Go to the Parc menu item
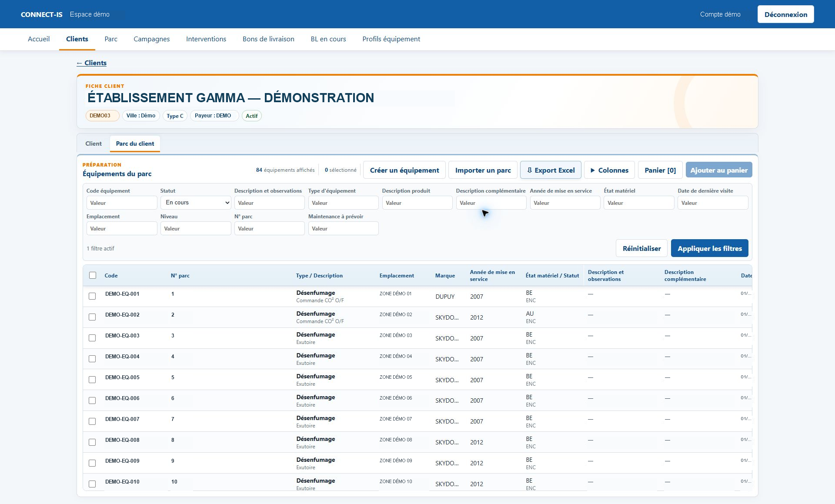This screenshot has height=504, width=835. pyautogui.click(x=111, y=39)
